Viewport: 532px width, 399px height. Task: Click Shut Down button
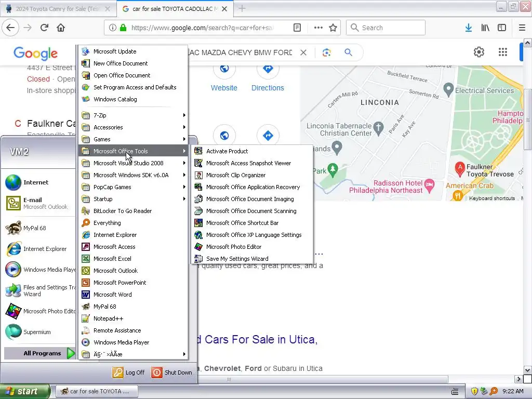(171, 373)
